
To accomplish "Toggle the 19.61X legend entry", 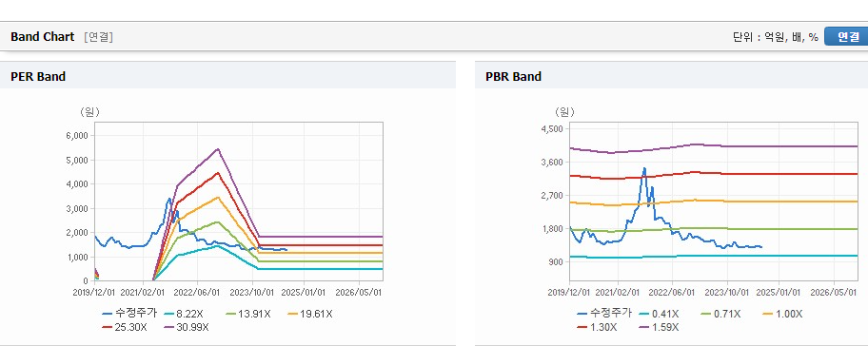I will point(310,314).
